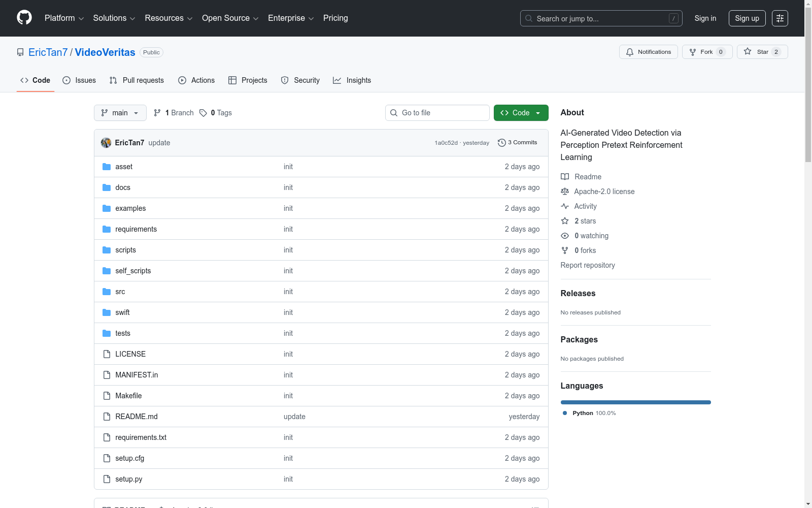Click the GitHub Octocat logo
This screenshot has height=508, width=812.
24,18
